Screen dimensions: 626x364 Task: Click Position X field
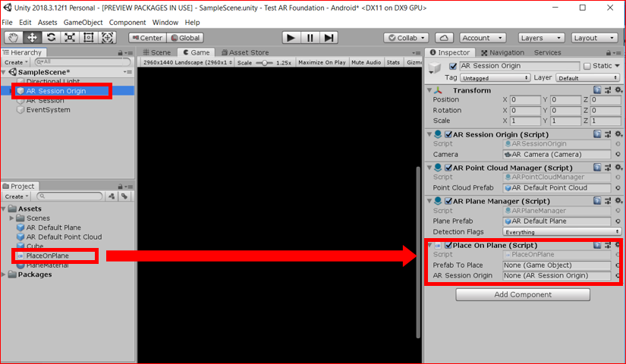[525, 99]
